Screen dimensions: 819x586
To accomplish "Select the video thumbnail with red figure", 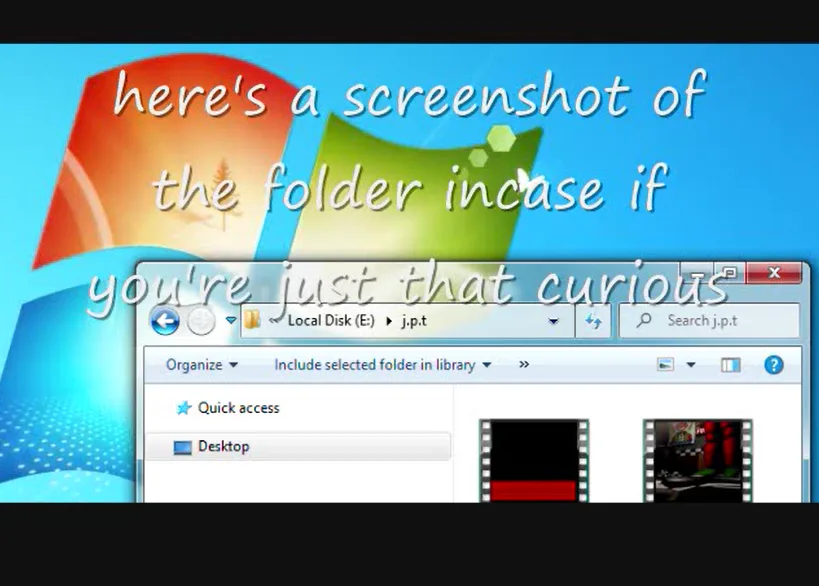I will click(x=697, y=461).
